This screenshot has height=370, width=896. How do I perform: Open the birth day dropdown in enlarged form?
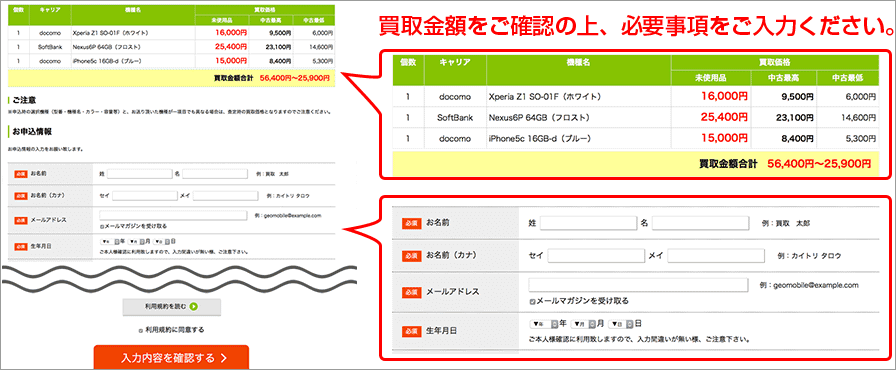click(x=621, y=324)
